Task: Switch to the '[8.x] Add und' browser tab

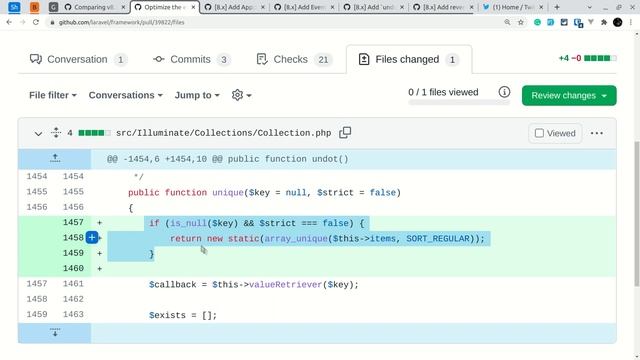Action: tap(373, 7)
